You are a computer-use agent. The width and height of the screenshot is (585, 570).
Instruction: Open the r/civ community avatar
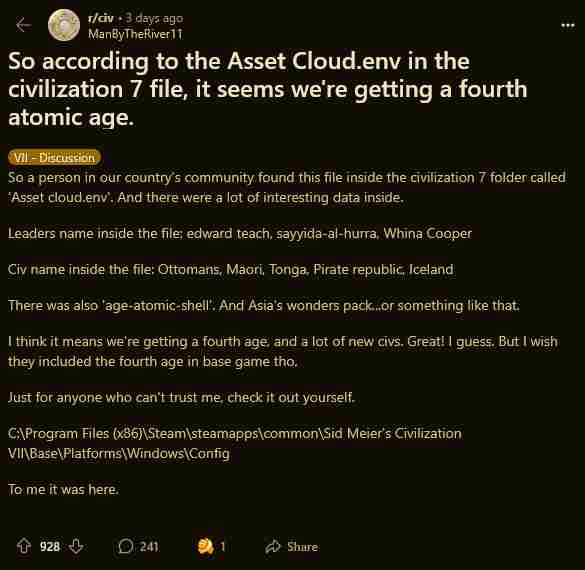[x=64, y=25]
